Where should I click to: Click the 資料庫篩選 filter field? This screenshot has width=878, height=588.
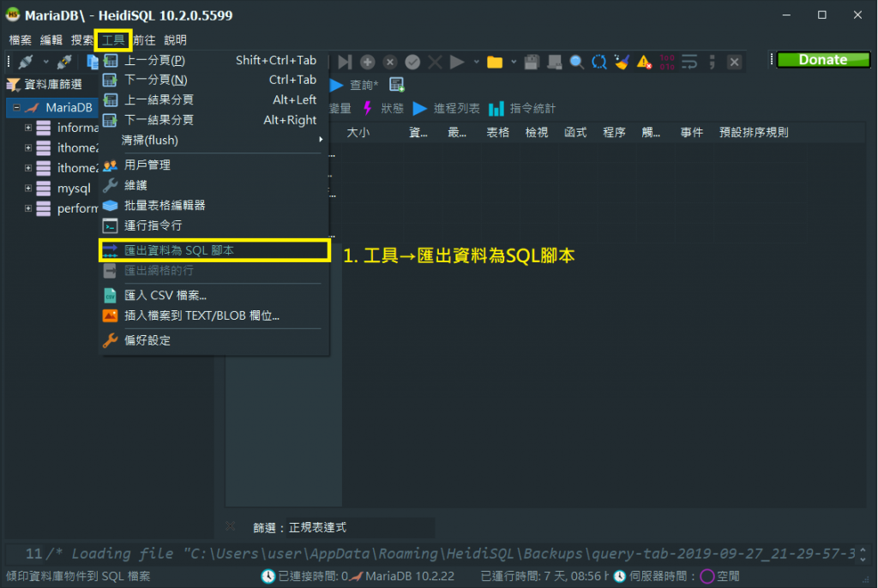pos(53,85)
